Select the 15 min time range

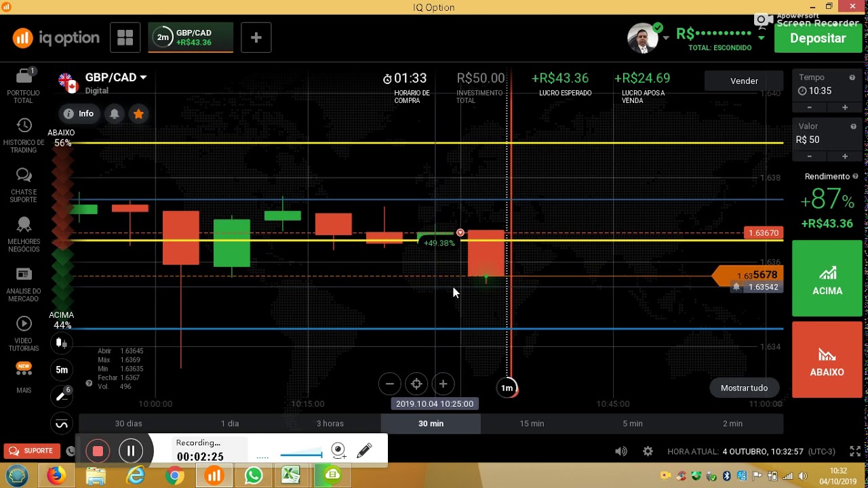point(532,424)
